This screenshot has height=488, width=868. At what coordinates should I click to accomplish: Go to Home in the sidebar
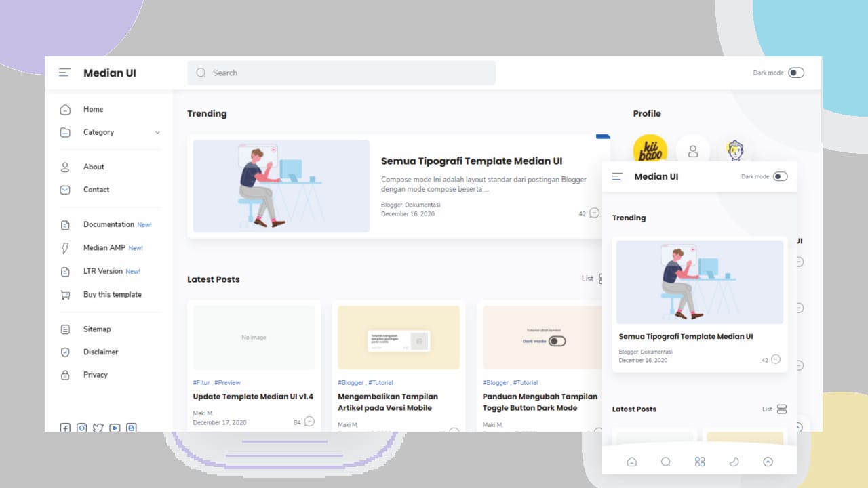click(94, 109)
